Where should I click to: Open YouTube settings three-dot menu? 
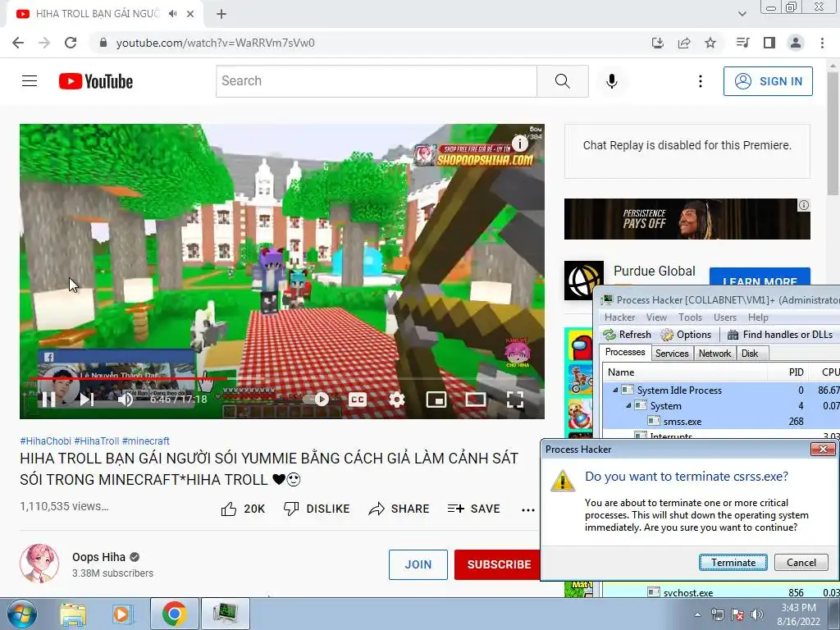(701, 81)
